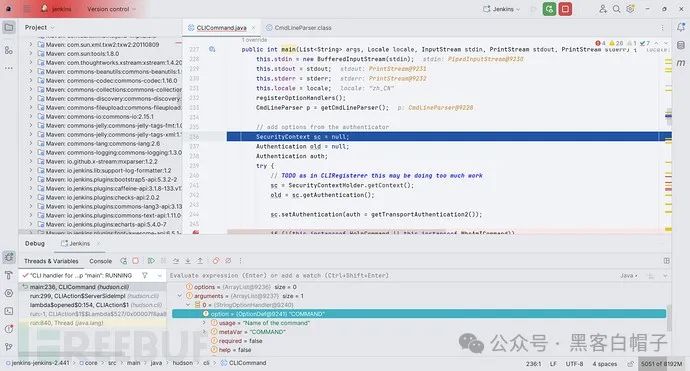
Task: Open the Jenkins run configuration dropdown
Action: [x=501, y=9]
